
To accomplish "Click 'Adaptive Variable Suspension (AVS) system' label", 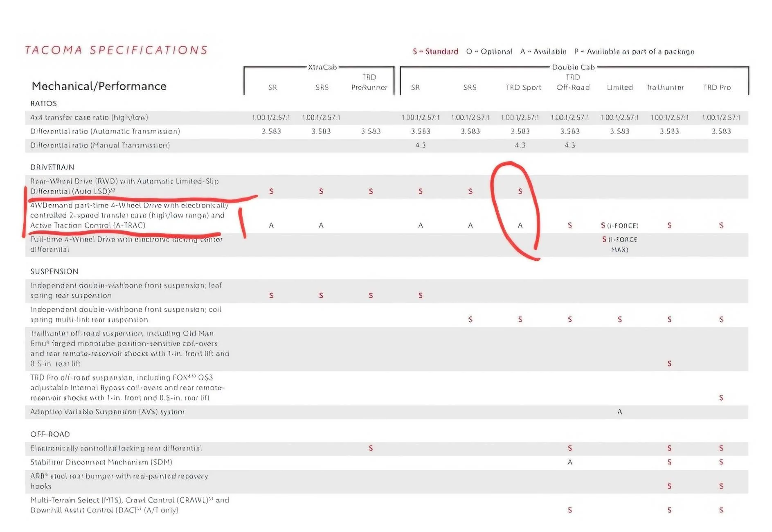I will tap(107, 412).
